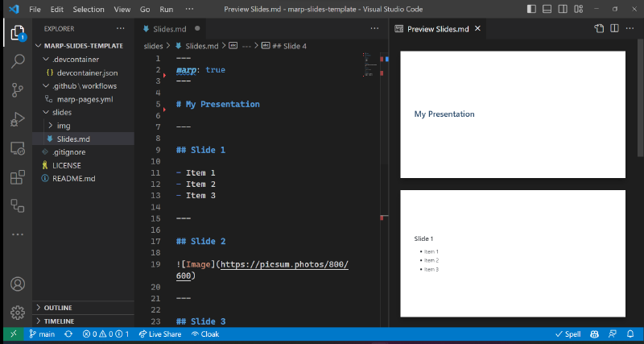The width and height of the screenshot is (644, 344).
Task: Click the main branch indicator
Action: [x=42, y=334]
